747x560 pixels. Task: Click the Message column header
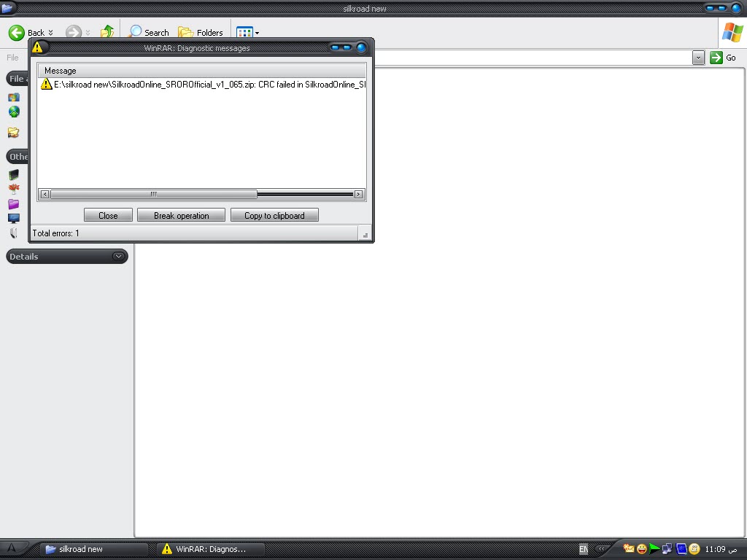tap(201, 71)
